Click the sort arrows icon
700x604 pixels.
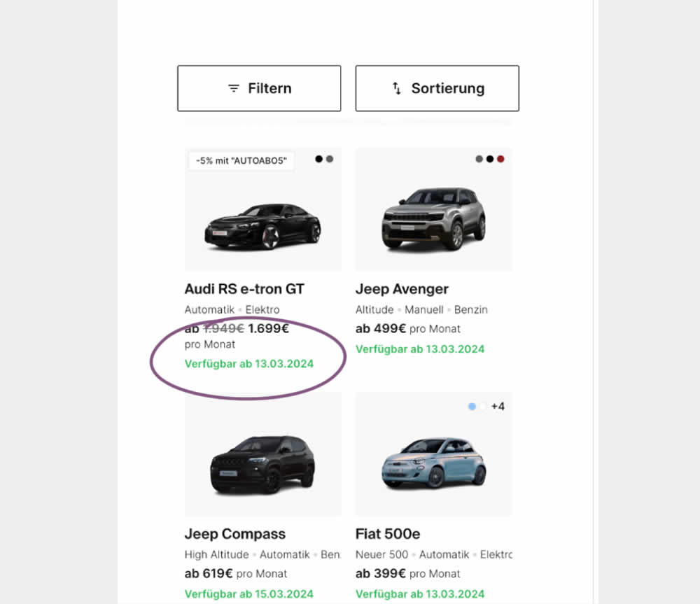397,89
